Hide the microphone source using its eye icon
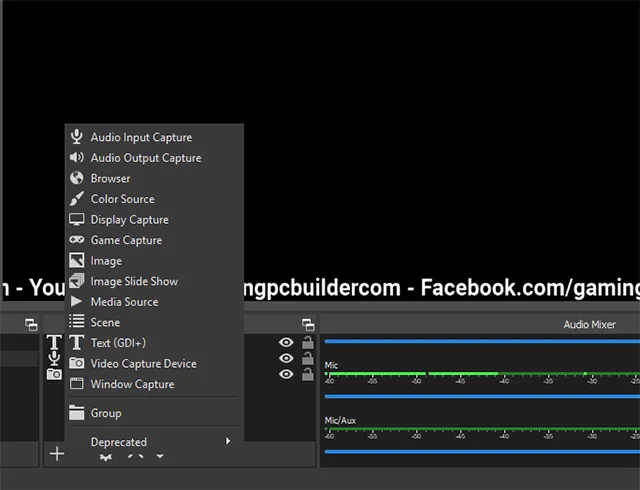 [286, 358]
